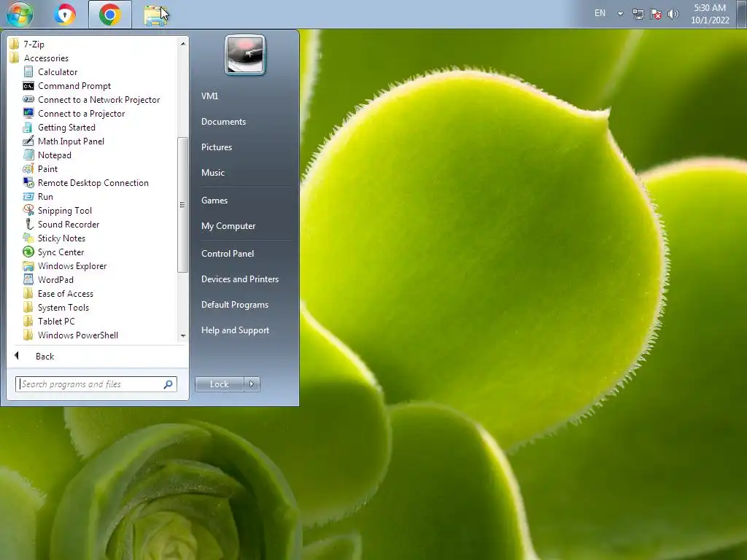Screen dimensions: 747x560
Task: Click the Show desktop strip beside the clock
Action: 741,14
